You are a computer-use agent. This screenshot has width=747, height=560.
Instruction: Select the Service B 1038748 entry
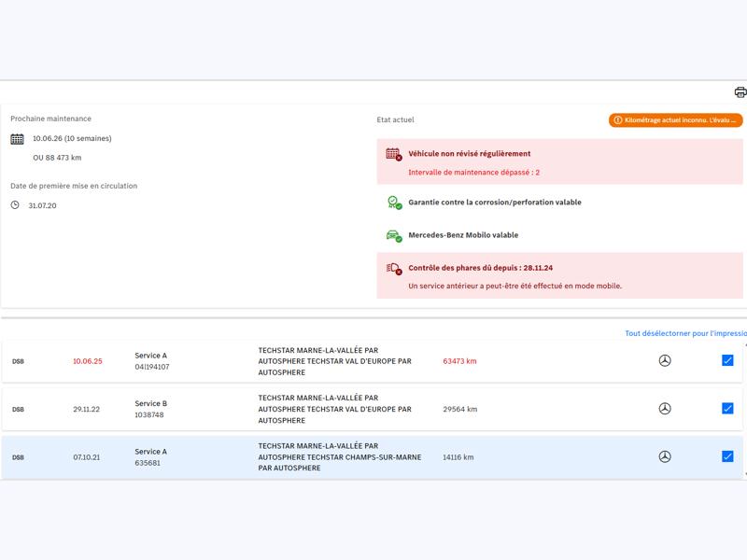150,410
